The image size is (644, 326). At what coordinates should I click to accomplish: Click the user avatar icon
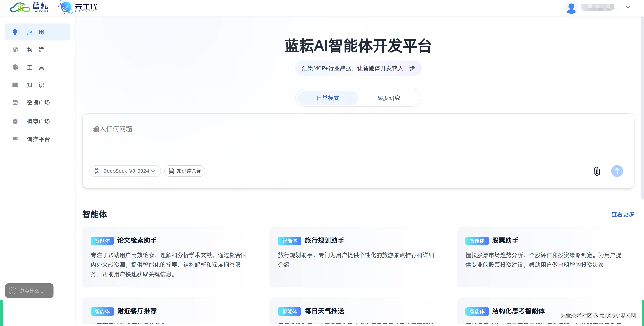[571, 8]
